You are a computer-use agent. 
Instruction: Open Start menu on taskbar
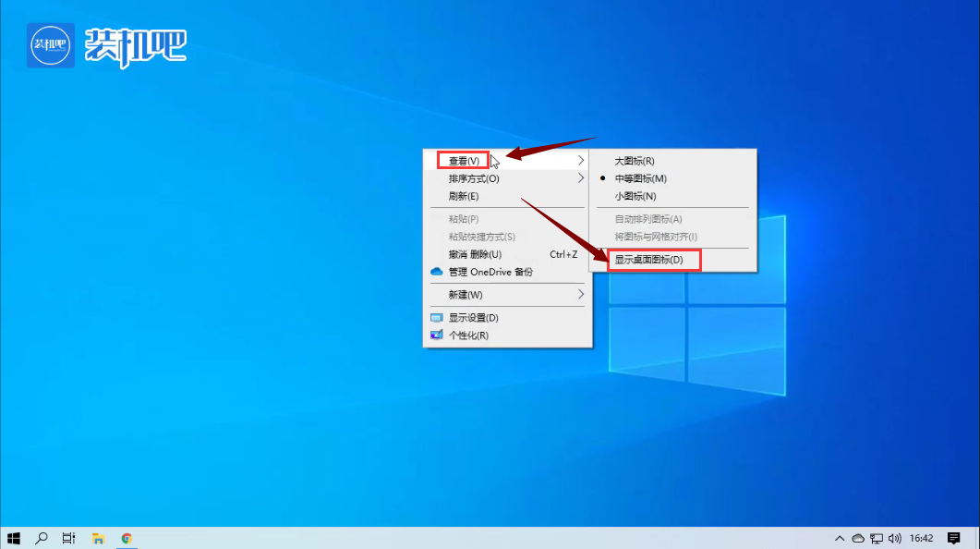12,538
